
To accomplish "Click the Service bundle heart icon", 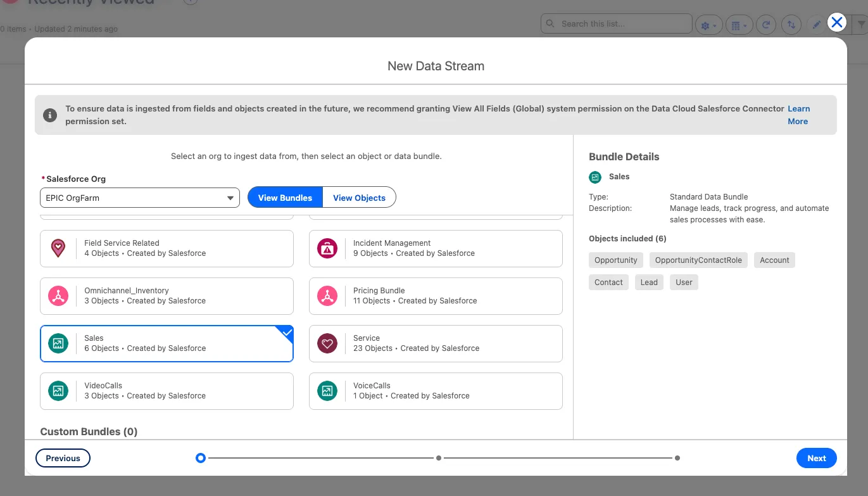I will 327,343.
